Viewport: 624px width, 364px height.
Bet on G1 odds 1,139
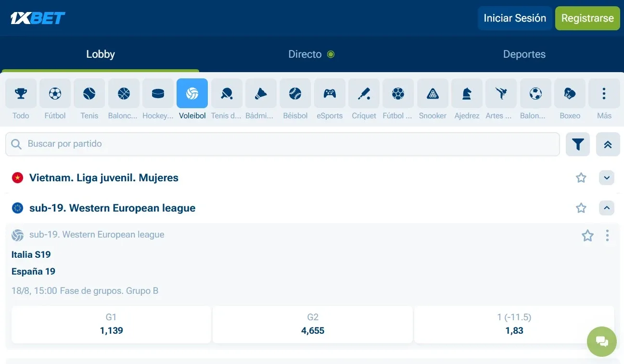pos(111,325)
